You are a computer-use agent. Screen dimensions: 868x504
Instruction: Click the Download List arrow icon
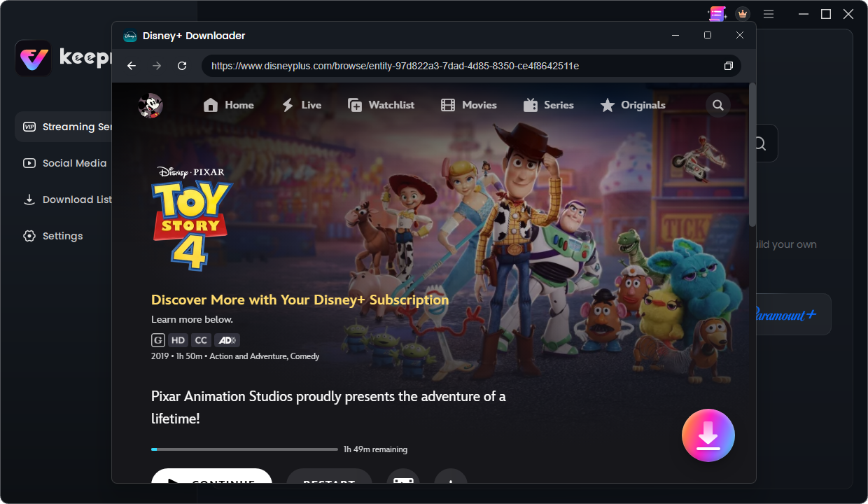click(29, 199)
